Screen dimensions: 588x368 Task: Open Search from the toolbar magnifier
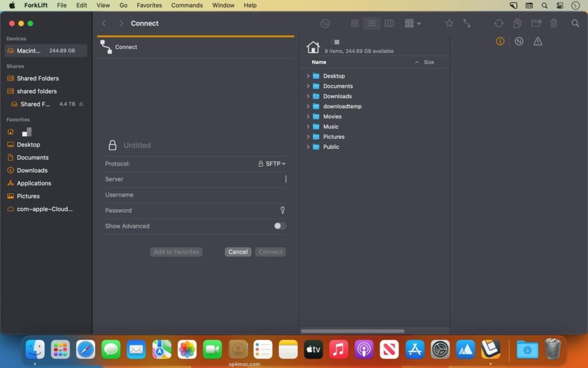coord(576,23)
